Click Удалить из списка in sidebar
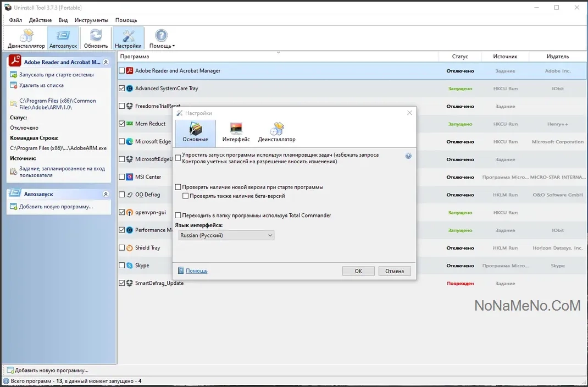Viewport: 588px width, 387px height. [x=41, y=85]
